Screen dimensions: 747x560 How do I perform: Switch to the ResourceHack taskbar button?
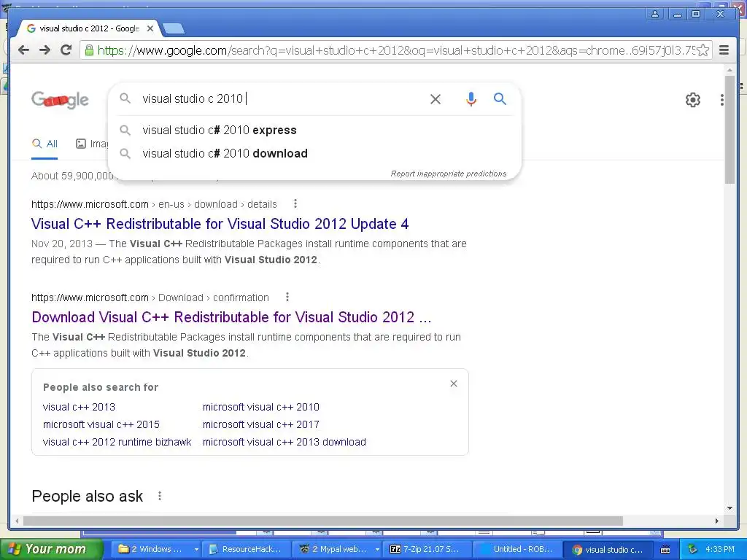pos(246,549)
